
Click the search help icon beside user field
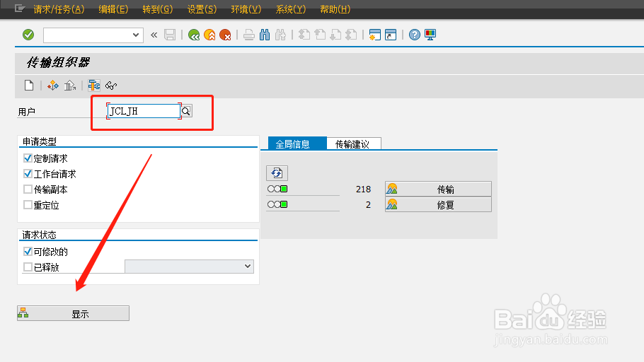tap(186, 111)
